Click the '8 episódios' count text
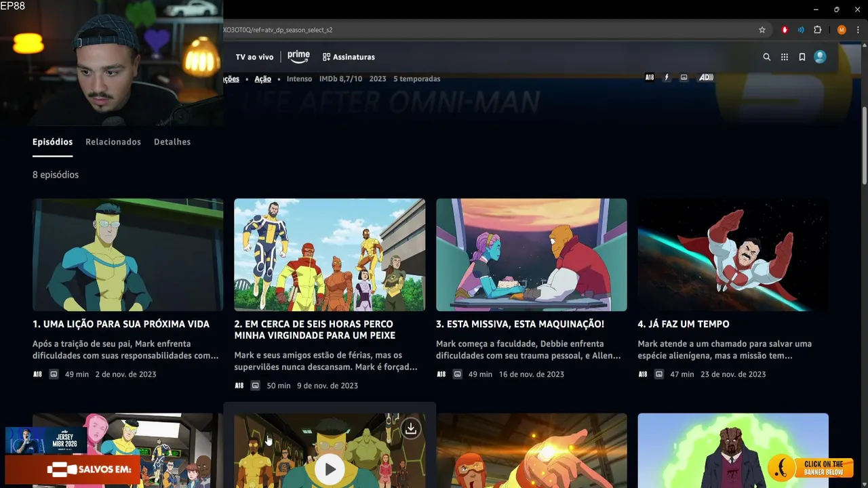 coord(56,175)
